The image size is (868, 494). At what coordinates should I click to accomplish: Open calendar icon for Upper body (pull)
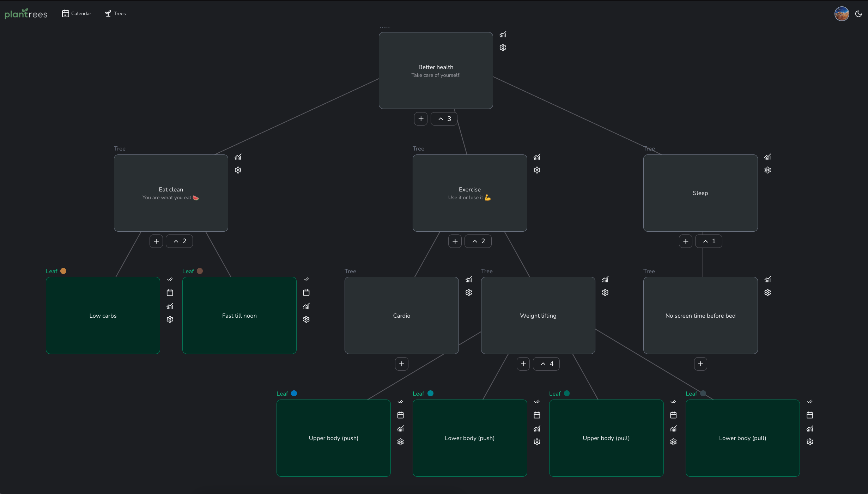[x=673, y=415]
